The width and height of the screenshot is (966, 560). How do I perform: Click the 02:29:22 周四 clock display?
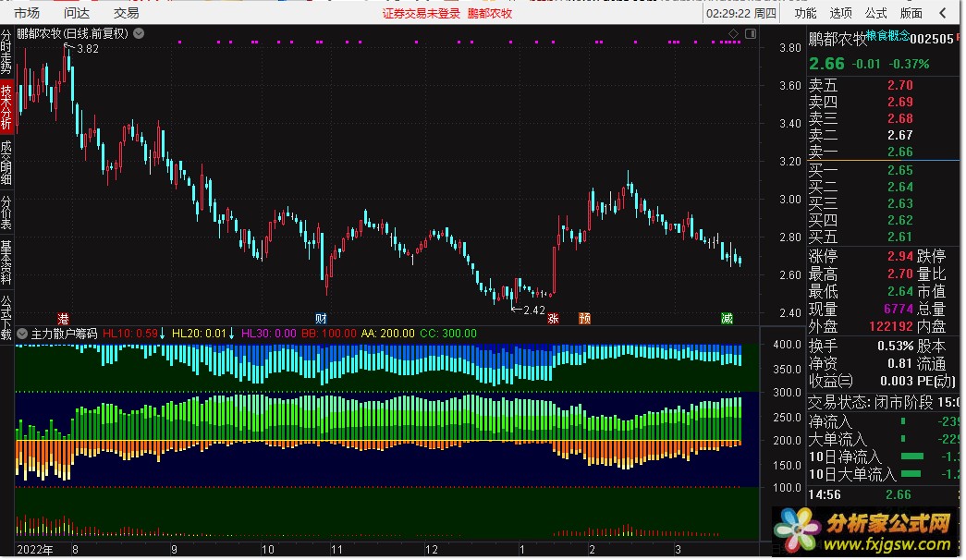pos(741,13)
